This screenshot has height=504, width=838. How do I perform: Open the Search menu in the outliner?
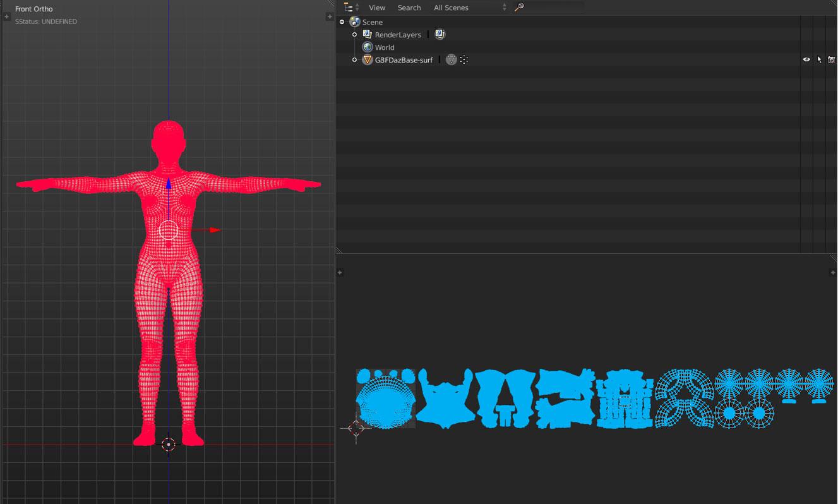pyautogui.click(x=409, y=8)
